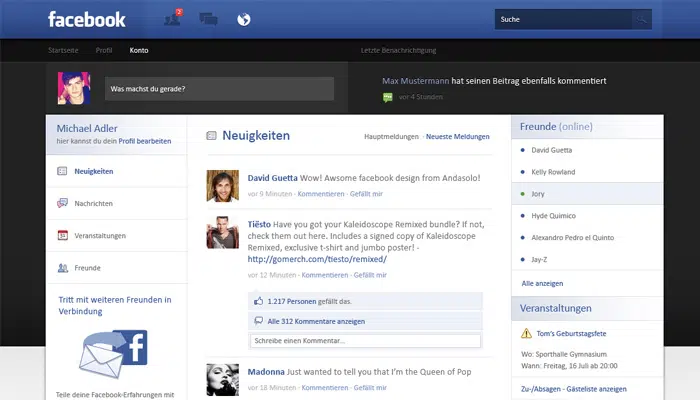
Task: Open the gomerch.com tiesto remixed link
Action: [x=316, y=259]
